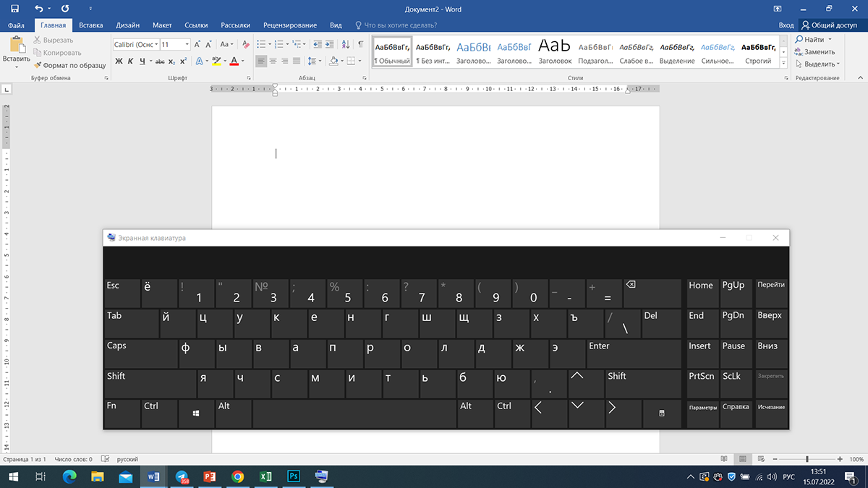Switch to References (Ссылки) tab
The image size is (868, 488).
pyautogui.click(x=196, y=25)
